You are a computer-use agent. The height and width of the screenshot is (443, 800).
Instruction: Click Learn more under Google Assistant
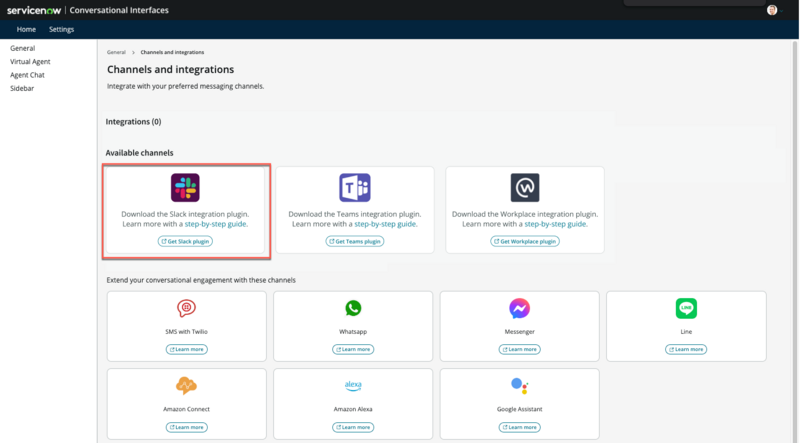(519, 427)
